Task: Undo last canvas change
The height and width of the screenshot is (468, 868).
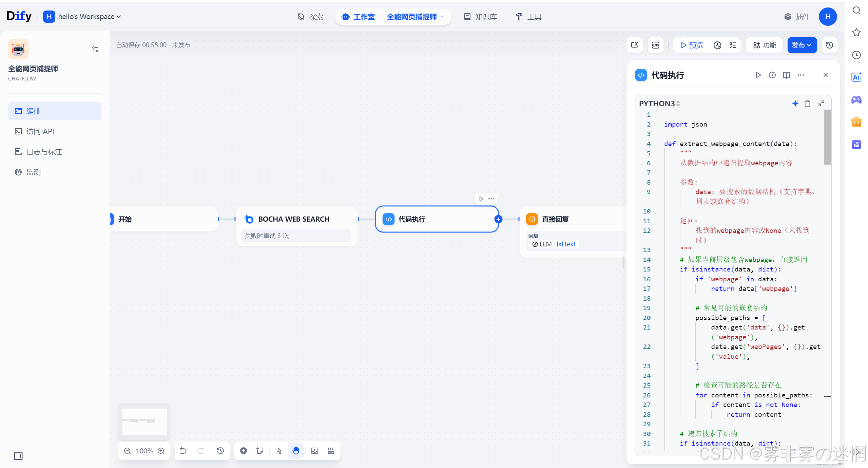Action: click(183, 451)
